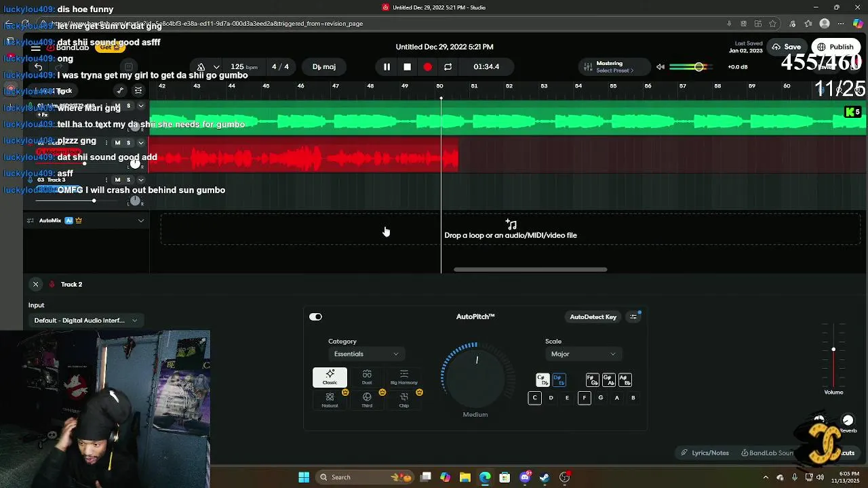Click Track 3 pan knob
868x488 pixels.
(x=136, y=200)
